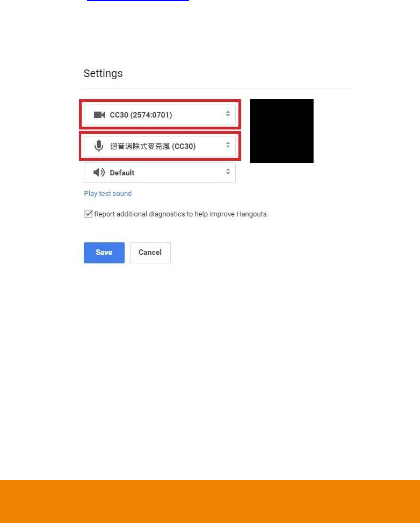Image resolution: width=420 pixels, height=523 pixels.
Task: Open the camera device dropdown CC30 (2574:0701)
Action: pyautogui.click(x=160, y=115)
